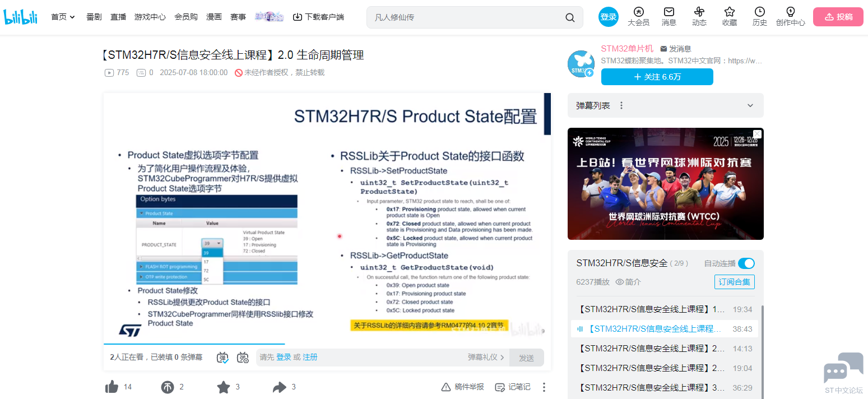Click the 发消息 envelope link
Screen dimensions: 868x399
(676, 49)
